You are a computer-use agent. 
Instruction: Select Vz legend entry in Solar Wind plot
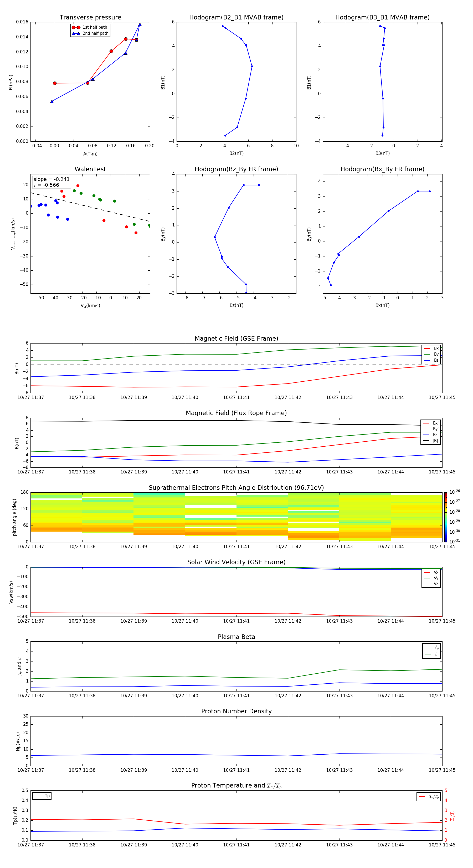pos(431,584)
